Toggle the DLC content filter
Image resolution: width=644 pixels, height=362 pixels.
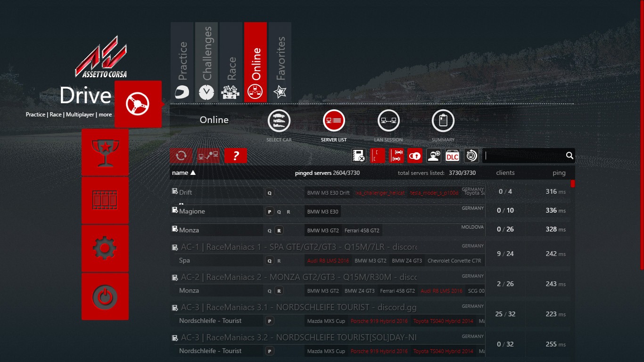(x=453, y=156)
